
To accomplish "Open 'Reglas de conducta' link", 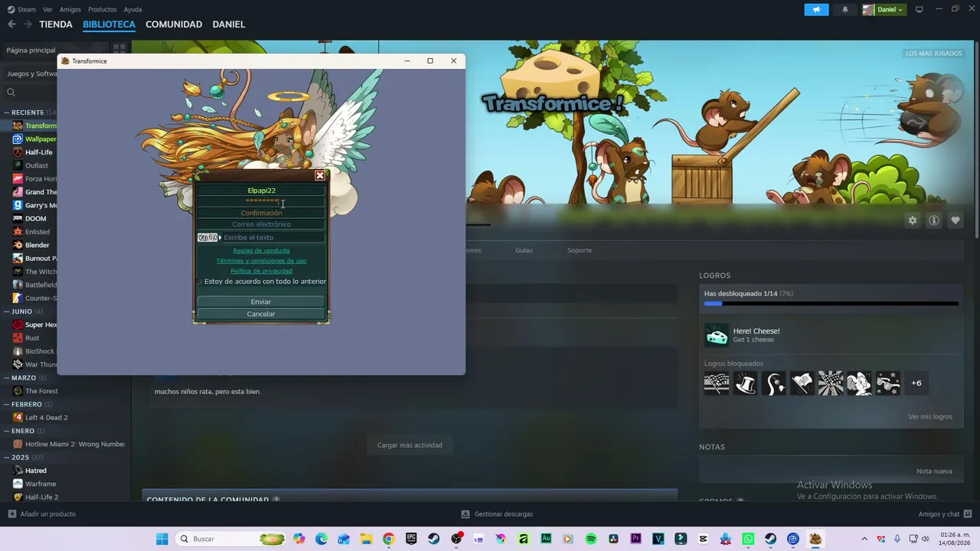I will click(261, 250).
